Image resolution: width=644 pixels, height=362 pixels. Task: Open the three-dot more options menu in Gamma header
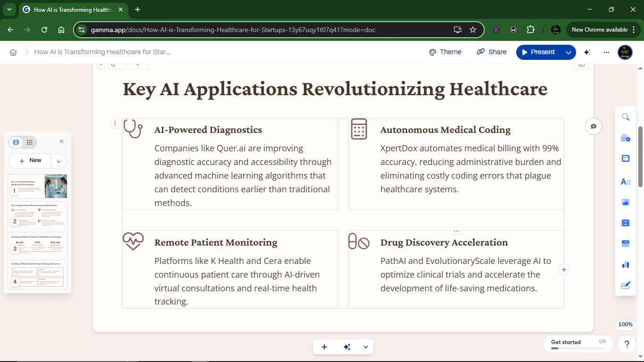point(606,52)
